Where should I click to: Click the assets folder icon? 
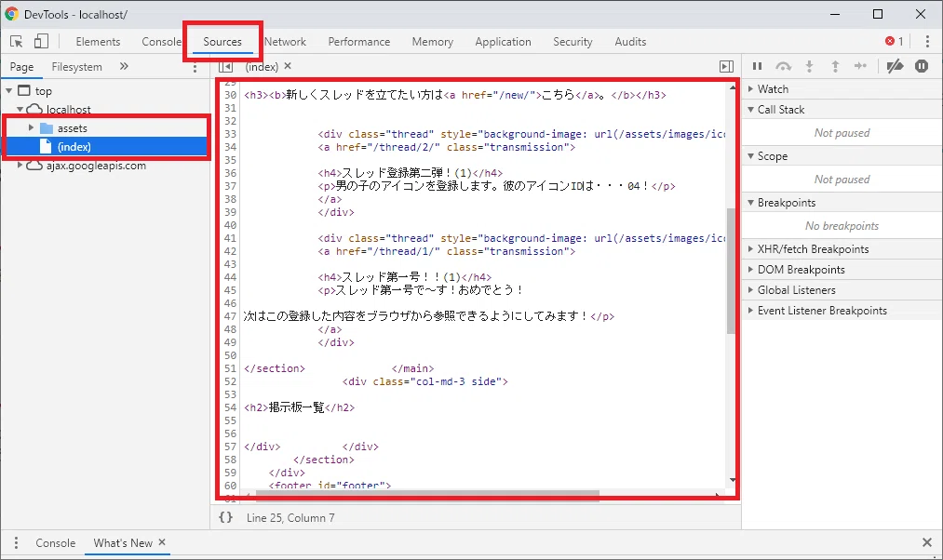[47, 128]
